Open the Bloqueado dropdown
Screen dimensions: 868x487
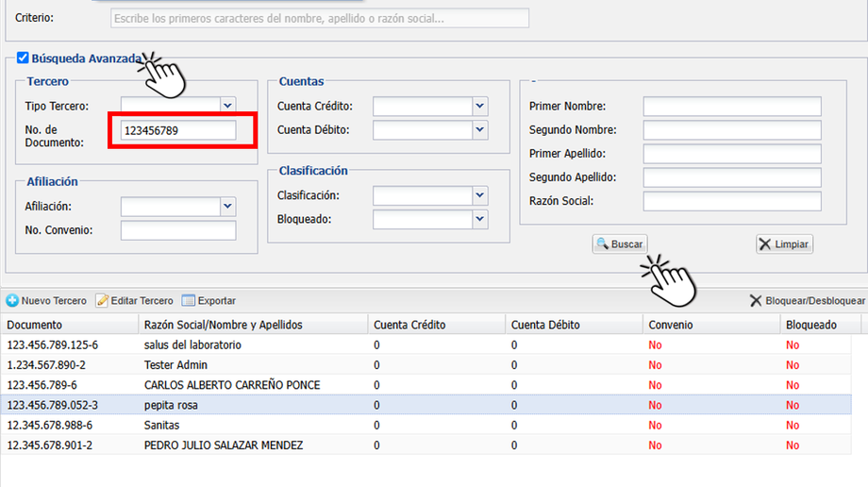point(480,219)
